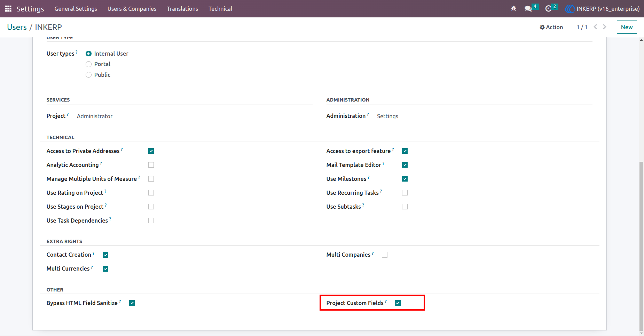The width and height of the screenshot is (644, 336).
Task: Enable Analytic Accounting checkbox
Action: click(151, 165)
